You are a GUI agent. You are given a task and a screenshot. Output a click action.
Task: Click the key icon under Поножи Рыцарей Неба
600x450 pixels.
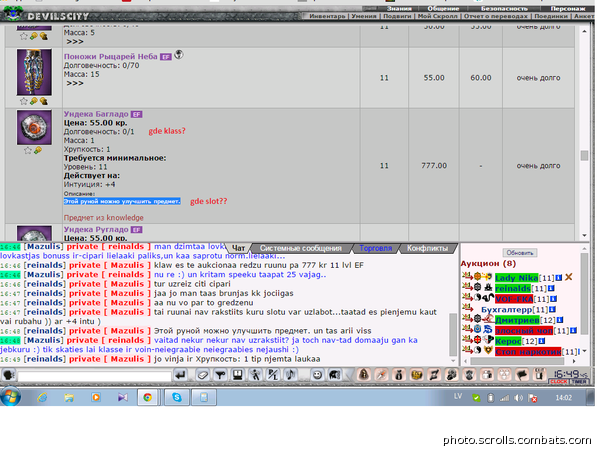[x=34, y=101]
